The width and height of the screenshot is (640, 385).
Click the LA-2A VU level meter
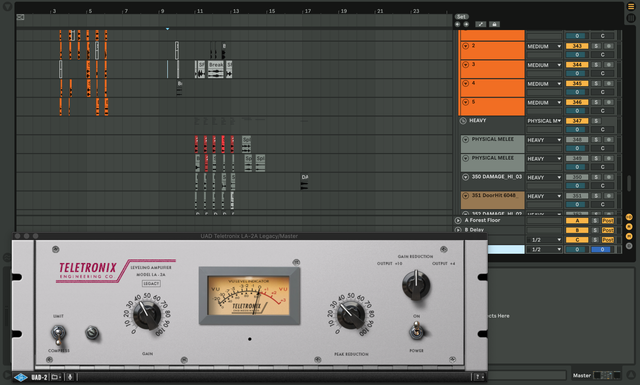pos(249,296)
